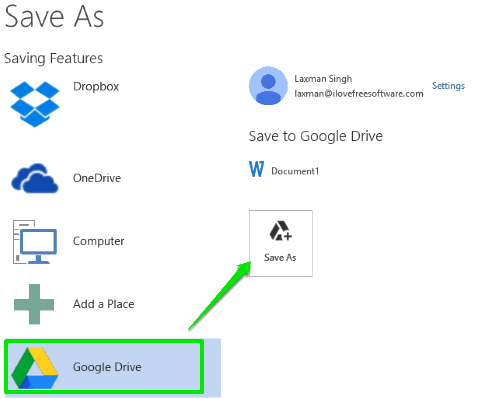Screen dimensions: 477x399
Task: Click the Word document icon beside Document1
Action: (257, 169)
